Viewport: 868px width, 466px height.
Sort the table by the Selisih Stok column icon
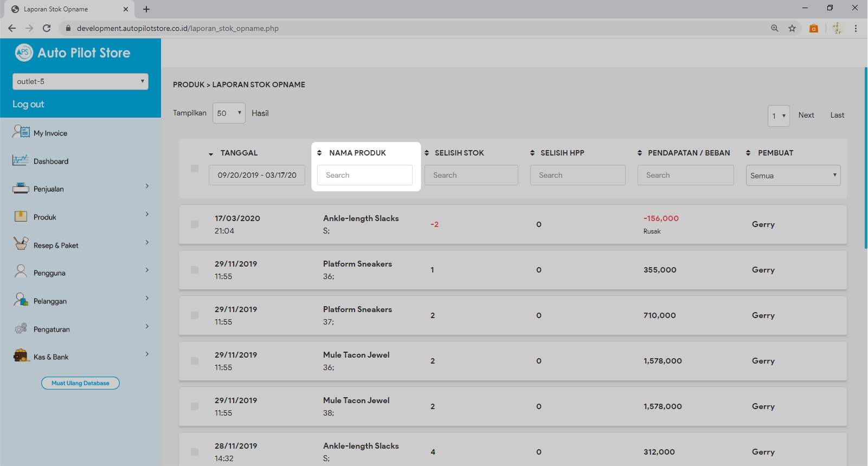pyautogui.click(x=427, y=153)
